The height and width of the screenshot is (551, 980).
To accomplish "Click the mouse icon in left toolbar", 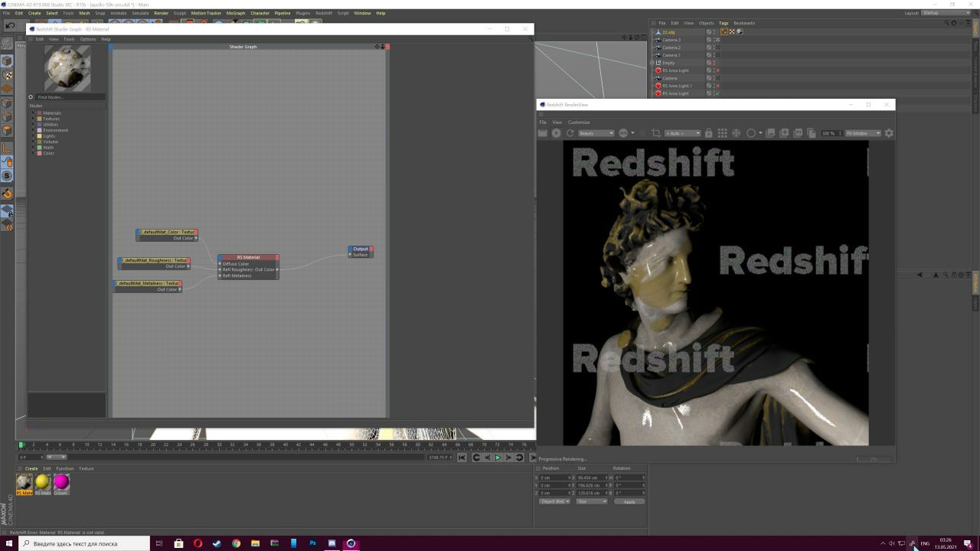I will (x=7, y=162).
